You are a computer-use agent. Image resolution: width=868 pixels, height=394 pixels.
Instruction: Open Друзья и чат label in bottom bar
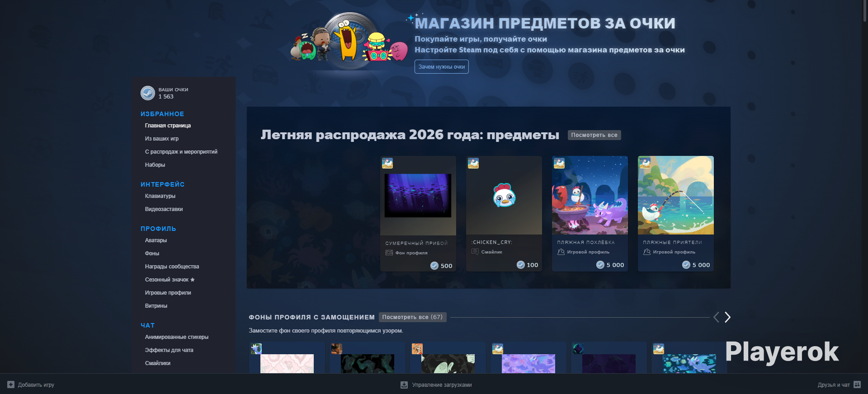(x=834, y=385)
